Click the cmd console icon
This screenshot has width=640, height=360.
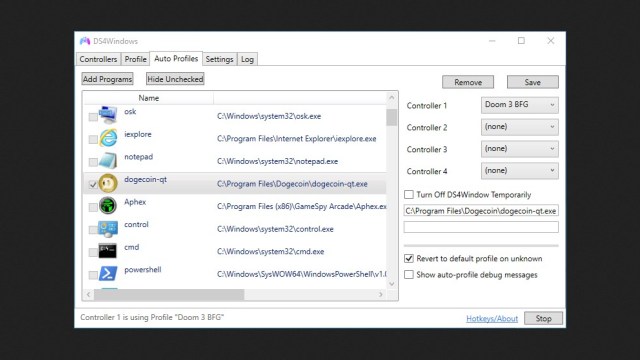tap(107, 251)
